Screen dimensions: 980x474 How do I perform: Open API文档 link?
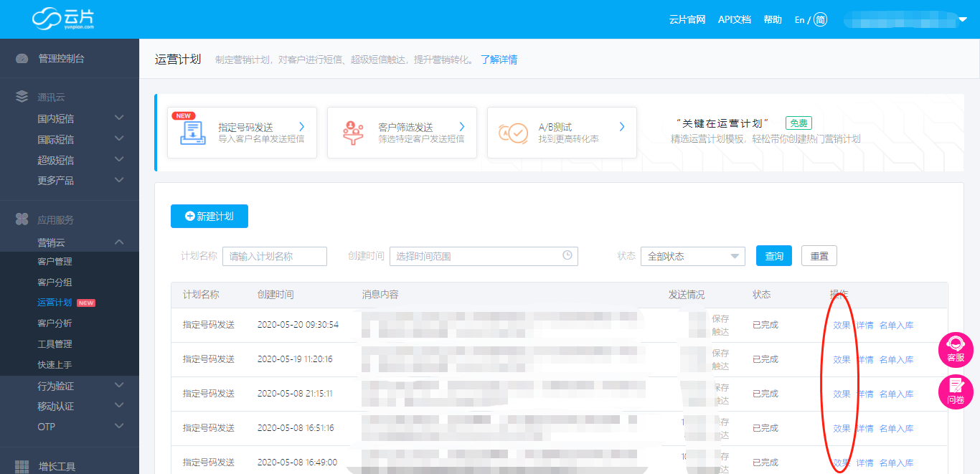[735, 19]
